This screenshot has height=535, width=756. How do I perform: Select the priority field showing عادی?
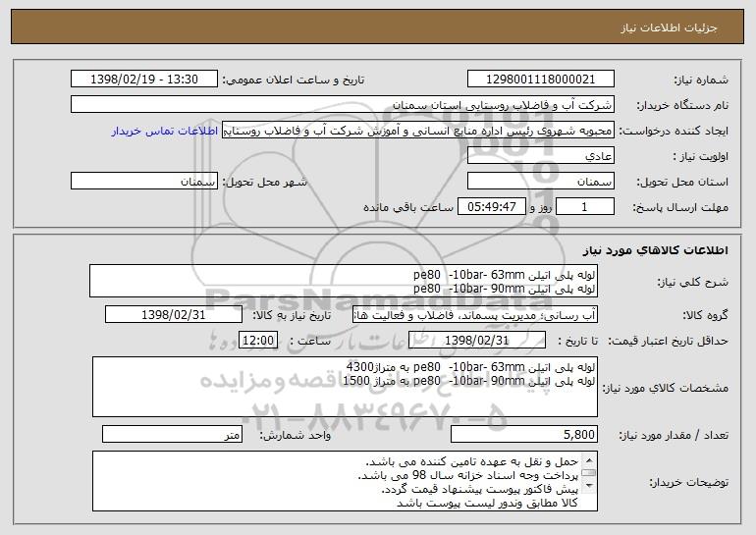point(540,156)
